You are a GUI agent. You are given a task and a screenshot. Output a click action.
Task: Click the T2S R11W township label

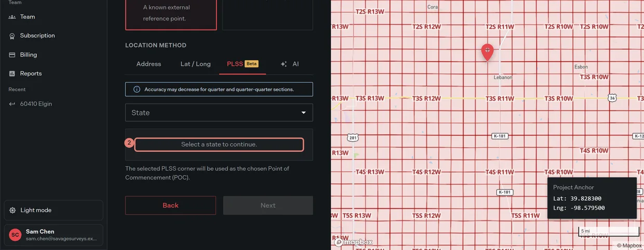500,26
